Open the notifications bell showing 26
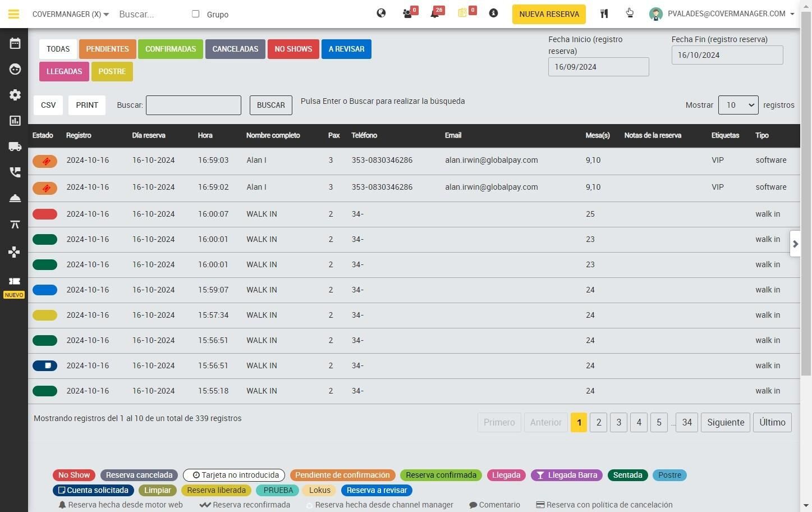The image size is (812, 512). pos(435,13)
